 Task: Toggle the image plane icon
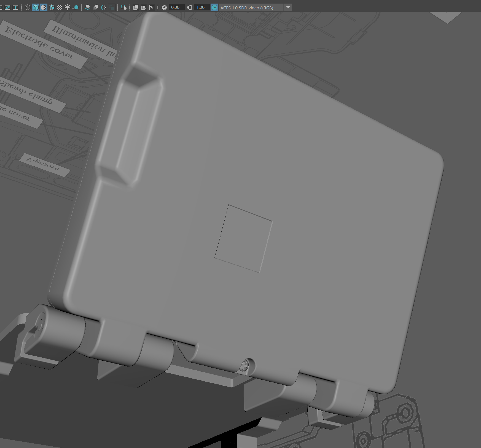click(x=7, y=7)
